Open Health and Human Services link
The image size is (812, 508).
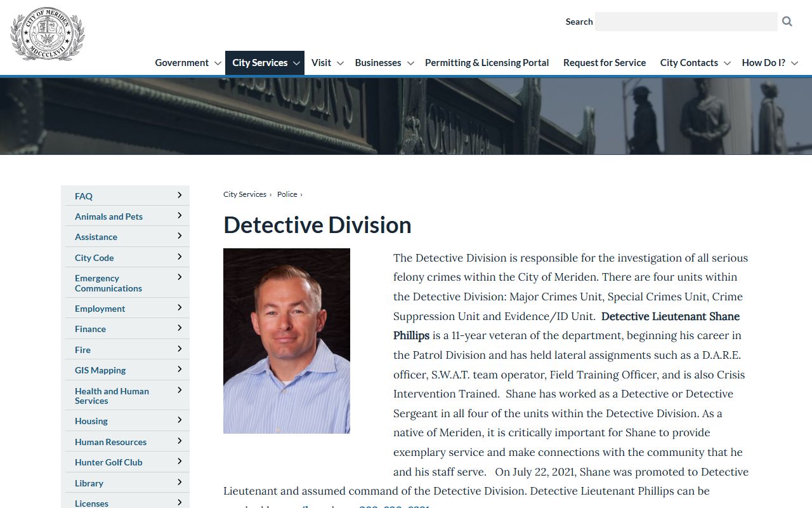(112, 396)
